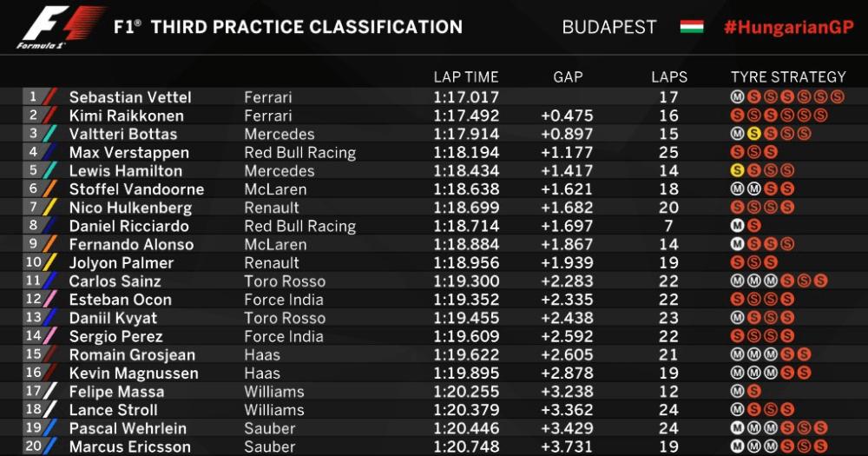Viewport: 868px width, 456px height.
Task: Click Verstappen's first red tyre icon
Action: pyautogui.click(x=737, y=152)
